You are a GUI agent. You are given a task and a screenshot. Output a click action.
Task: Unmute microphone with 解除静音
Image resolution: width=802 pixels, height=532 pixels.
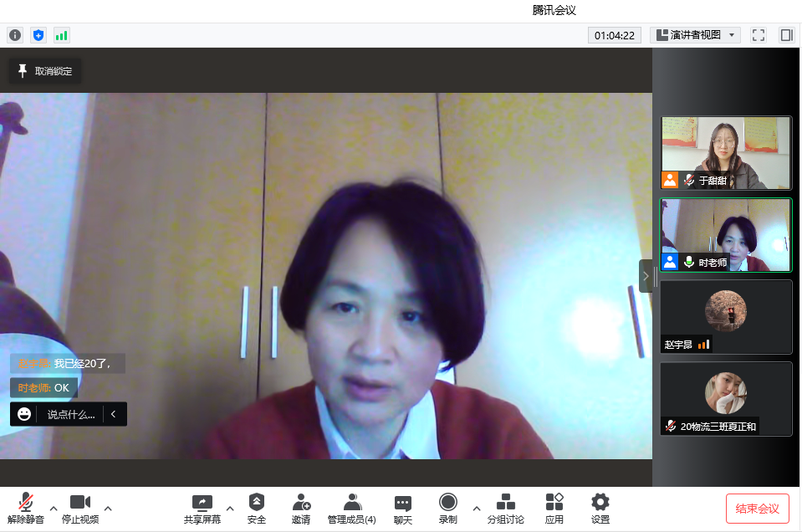coord(26,509)
